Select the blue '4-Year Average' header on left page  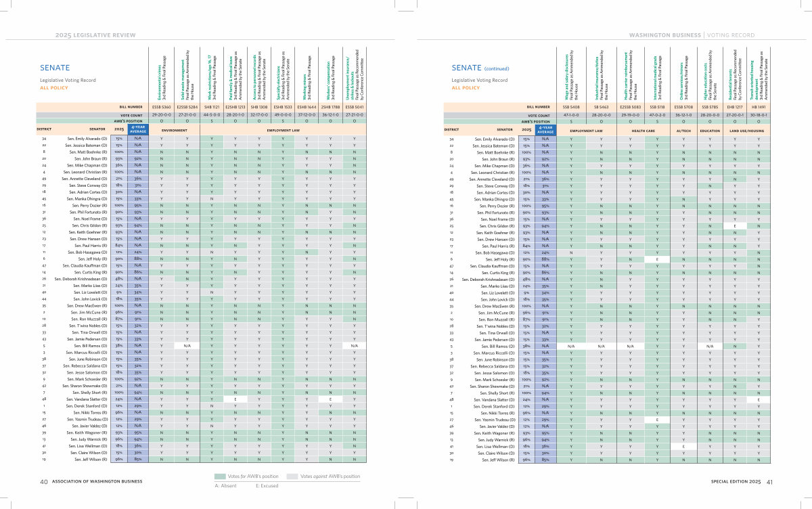coord(137,129)
